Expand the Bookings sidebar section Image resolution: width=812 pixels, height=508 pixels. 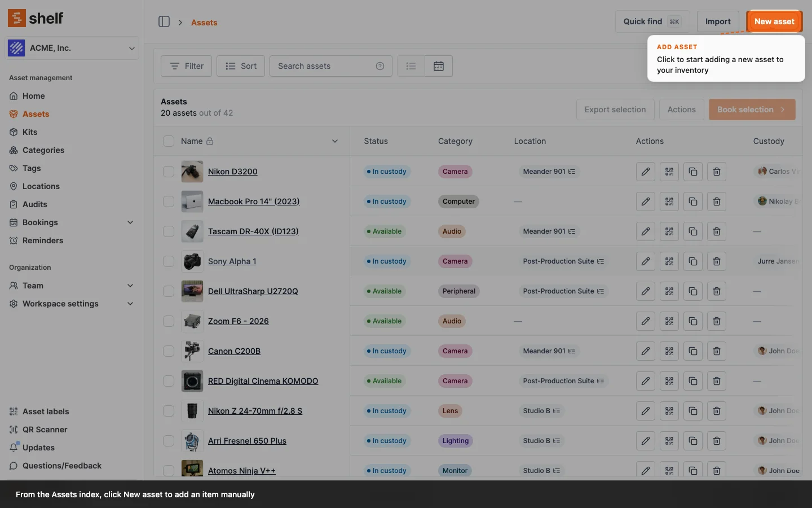pos(130,222)
